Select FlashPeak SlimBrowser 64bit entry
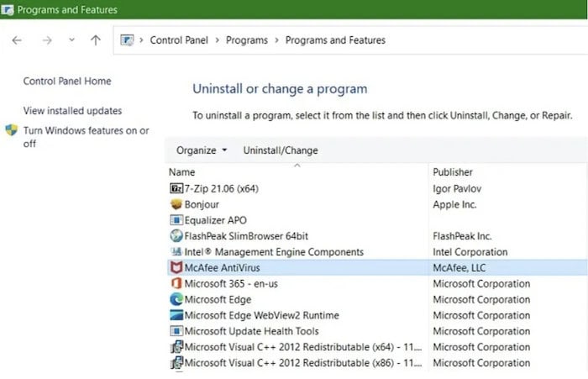588x379 pixels. coord(246,235)
